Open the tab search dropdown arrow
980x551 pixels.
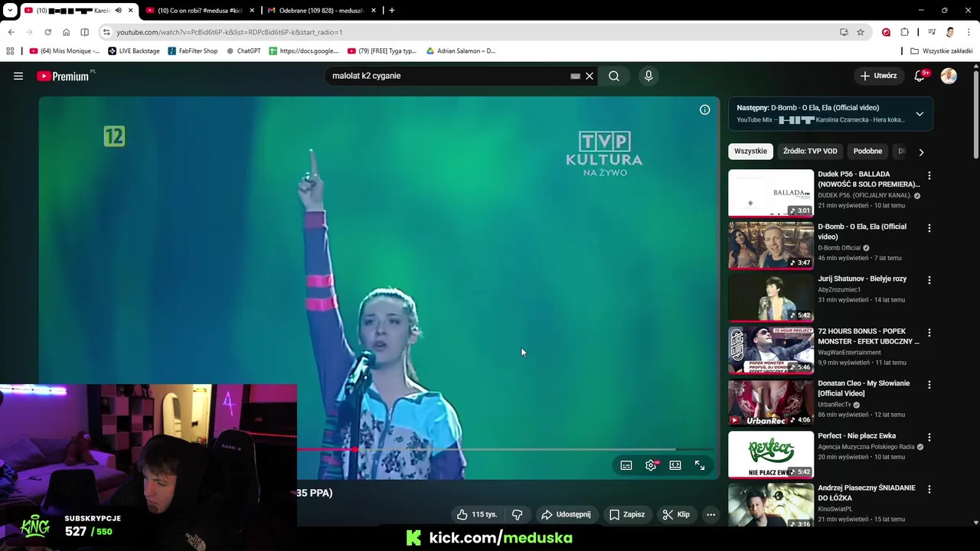click(10, 10)
